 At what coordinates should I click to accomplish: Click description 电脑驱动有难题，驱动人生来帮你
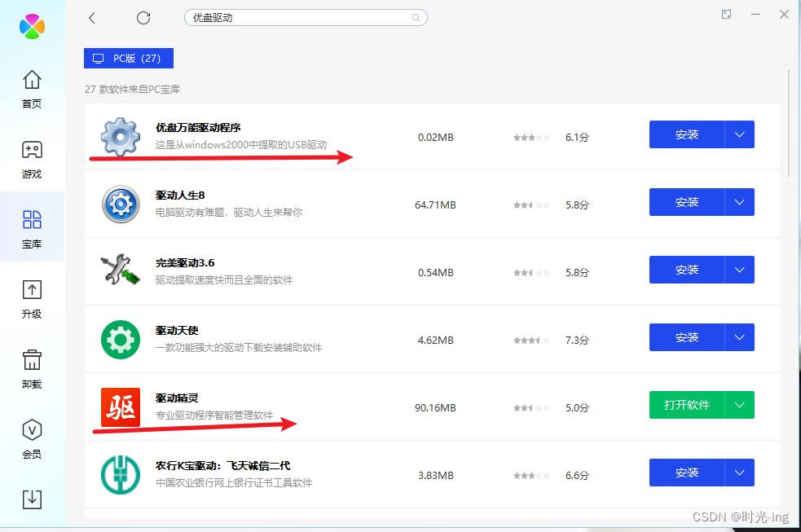coord(229,212)
